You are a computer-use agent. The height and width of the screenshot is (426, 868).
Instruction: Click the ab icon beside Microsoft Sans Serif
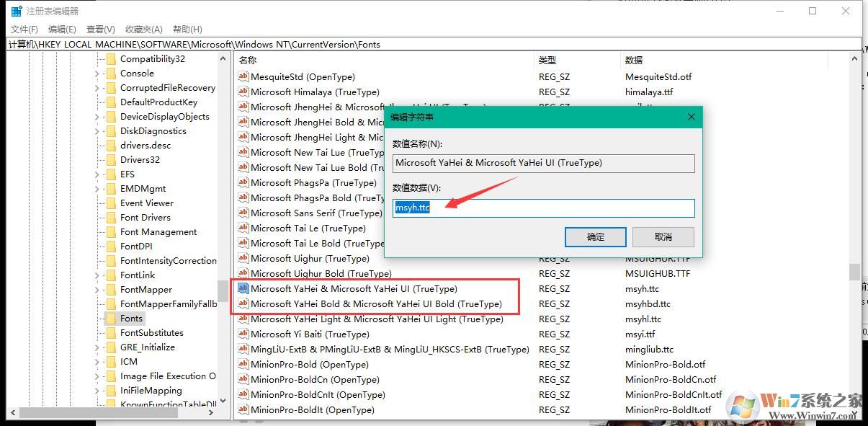(243, 213)
